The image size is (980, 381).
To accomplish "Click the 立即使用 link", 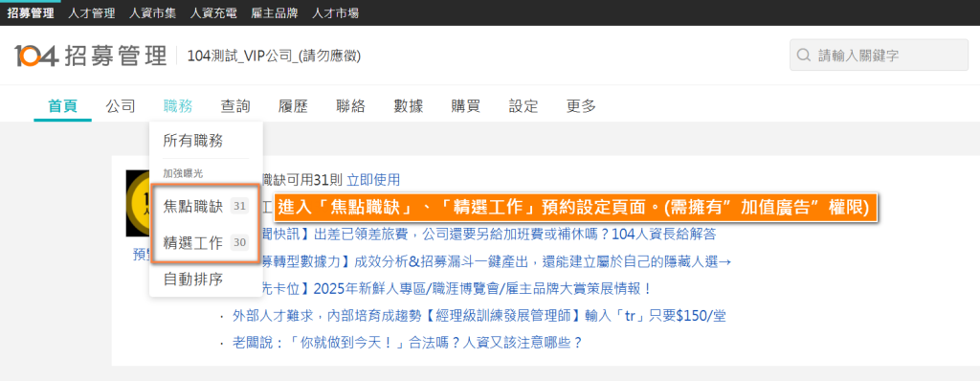I will [x=373, y=180].
